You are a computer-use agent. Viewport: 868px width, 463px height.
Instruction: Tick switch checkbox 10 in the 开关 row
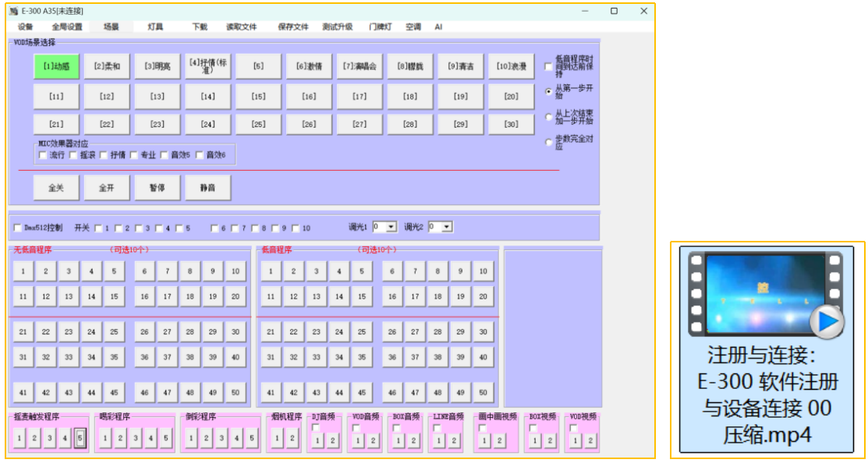296,228
